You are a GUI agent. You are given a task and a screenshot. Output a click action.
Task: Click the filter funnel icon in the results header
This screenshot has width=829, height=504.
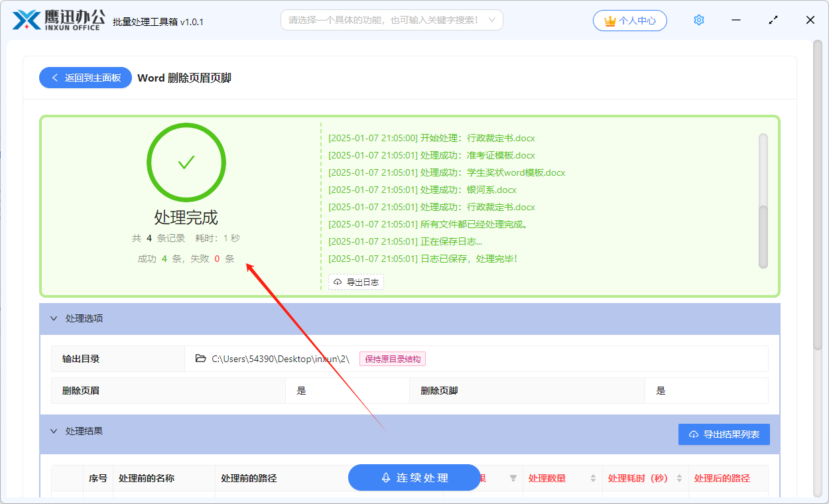click(x=513, y=477)
